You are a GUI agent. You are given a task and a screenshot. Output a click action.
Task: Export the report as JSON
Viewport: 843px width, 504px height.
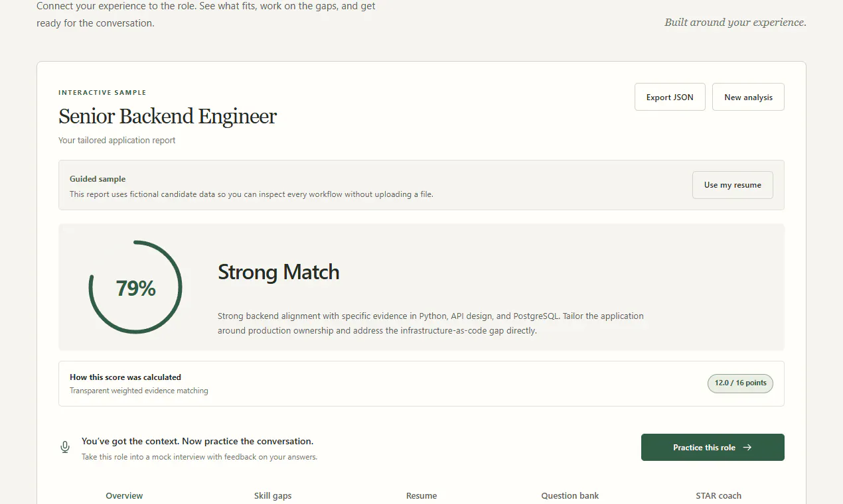point(670,97)
